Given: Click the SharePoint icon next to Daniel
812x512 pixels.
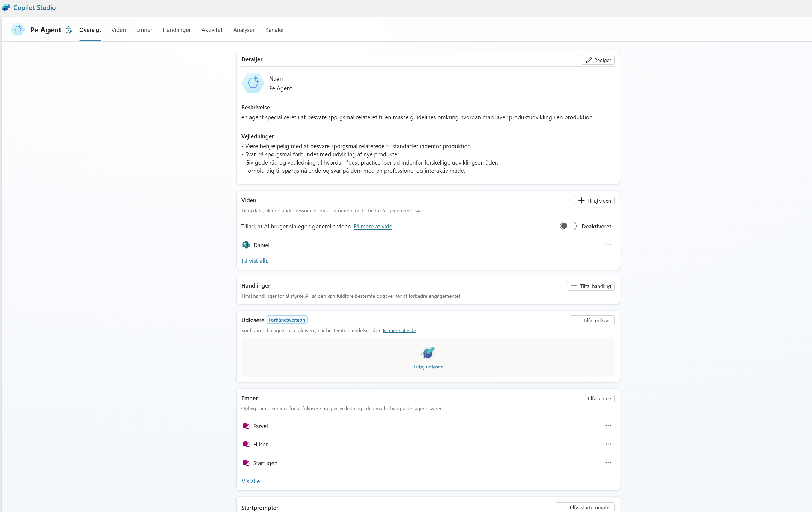Looking at the screenshot, I should (x=246, y=245).
